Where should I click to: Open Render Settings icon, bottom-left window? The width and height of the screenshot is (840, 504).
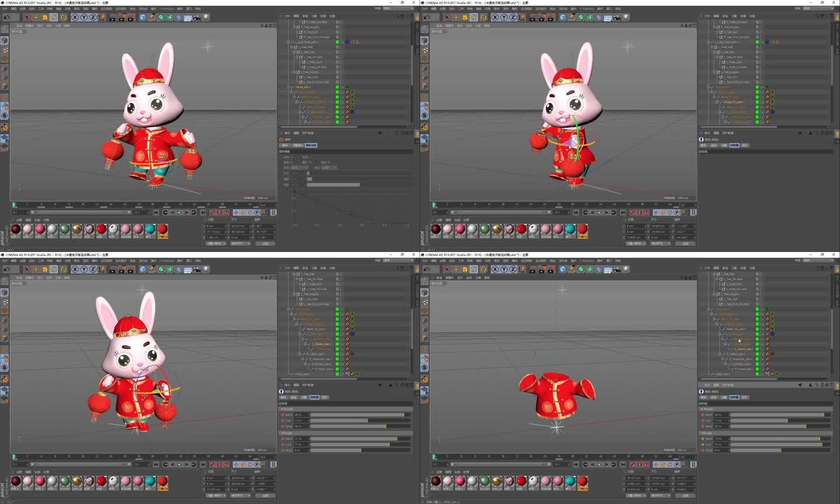click(131, 269)
